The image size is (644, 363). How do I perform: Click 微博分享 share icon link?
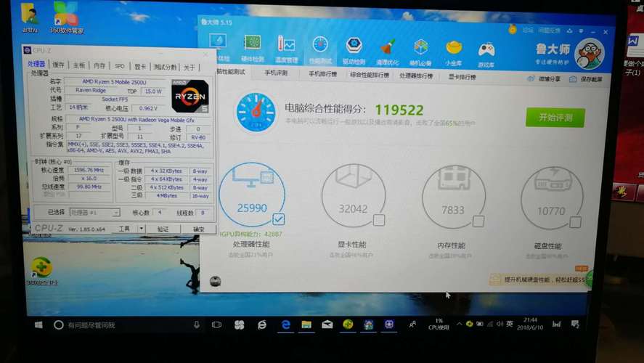[x=544, y=78]
